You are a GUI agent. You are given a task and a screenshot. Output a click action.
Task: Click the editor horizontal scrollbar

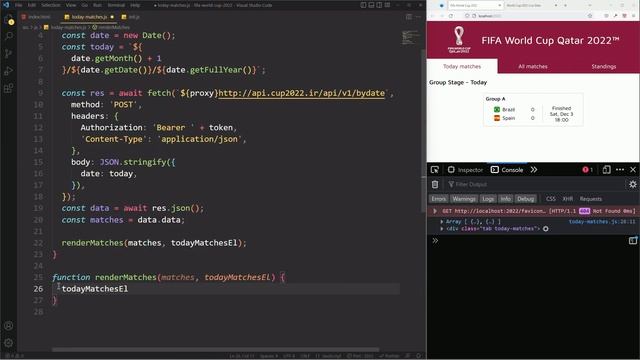tap(216, 350)
